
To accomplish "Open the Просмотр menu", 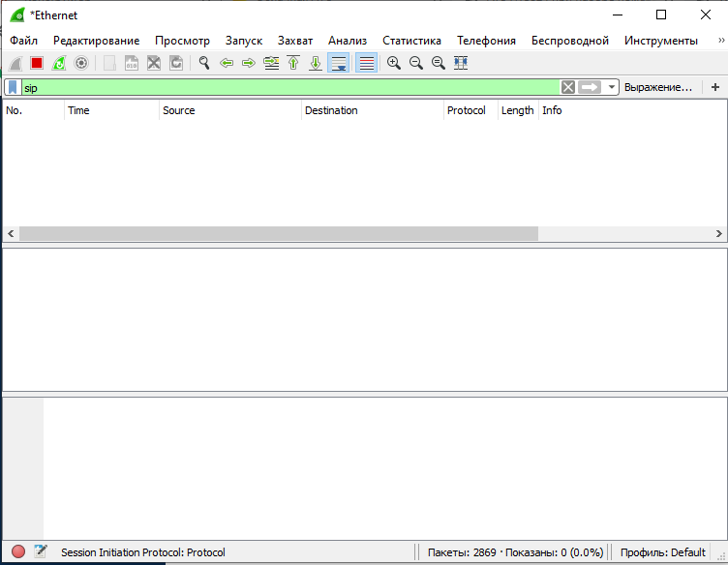I will (182, 41).
